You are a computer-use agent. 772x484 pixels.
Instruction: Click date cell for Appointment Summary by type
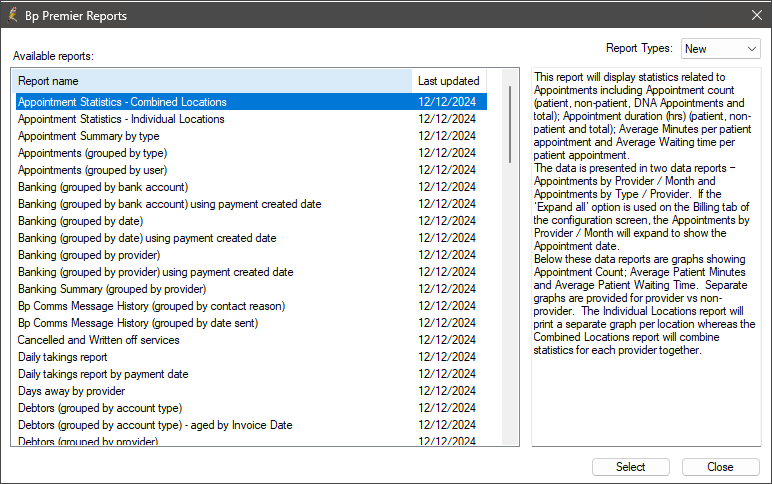coord(447,136)
